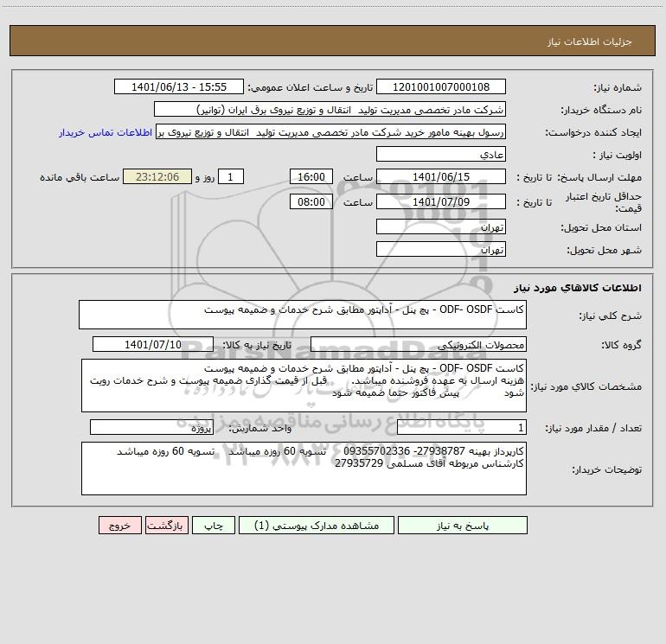Select the شماره نیاز field 1201001007000108
This screenshot has height=644, width=666.
click(441, 86)
